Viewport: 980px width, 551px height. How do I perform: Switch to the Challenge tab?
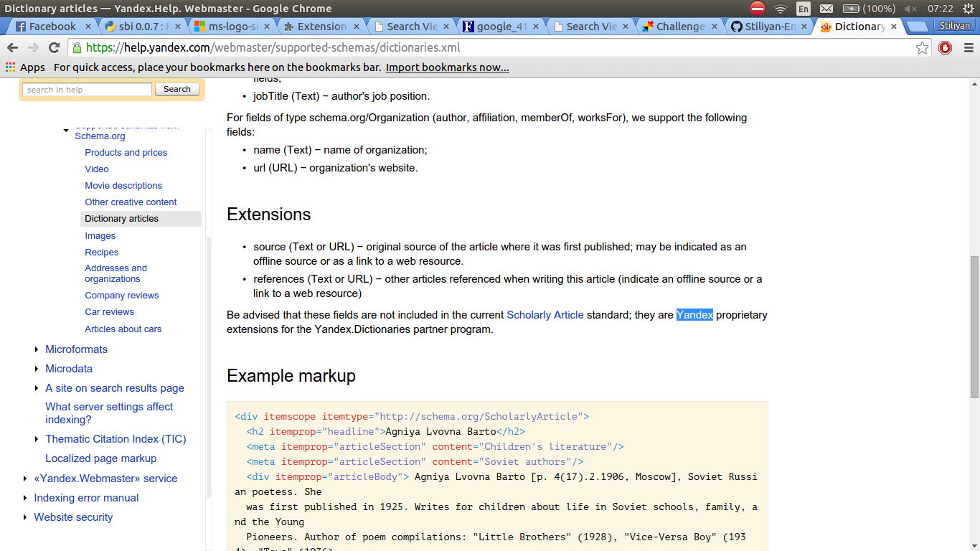(x=680, y=27)
